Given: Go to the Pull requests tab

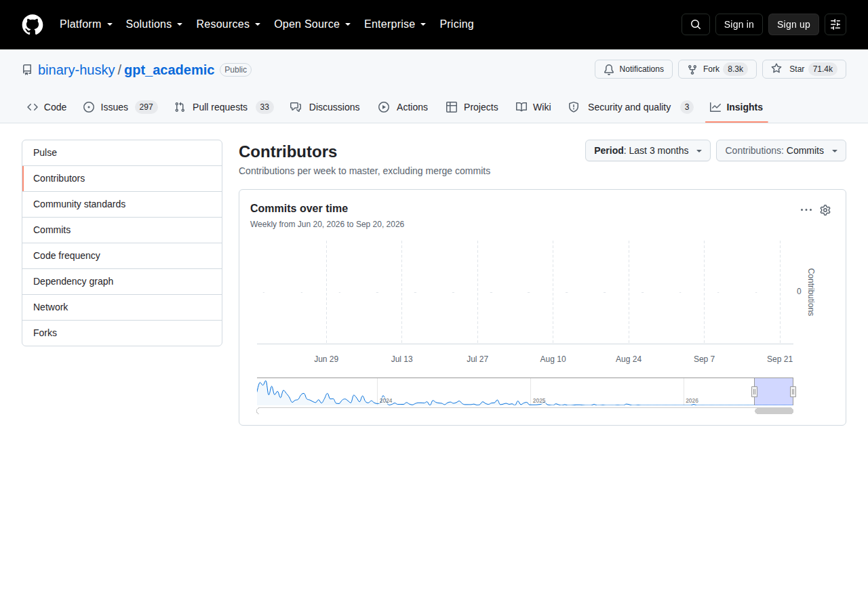Looking at the screenshot, I should [x=223, y=107].
